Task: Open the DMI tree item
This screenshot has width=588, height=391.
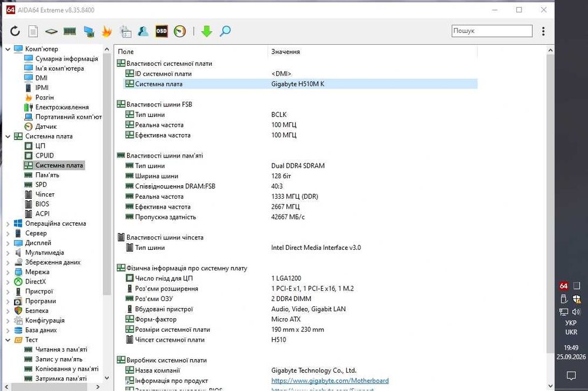Action: click(41, 78)
